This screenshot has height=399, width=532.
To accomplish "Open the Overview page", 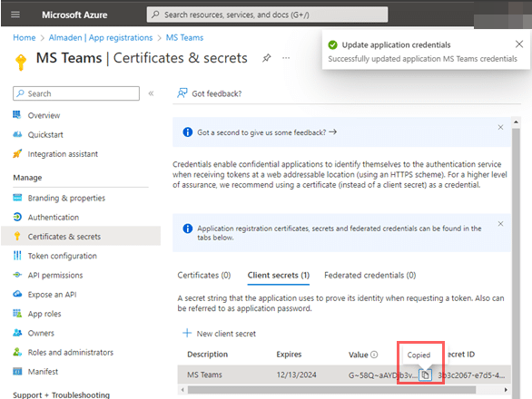I will pos(44,115).
